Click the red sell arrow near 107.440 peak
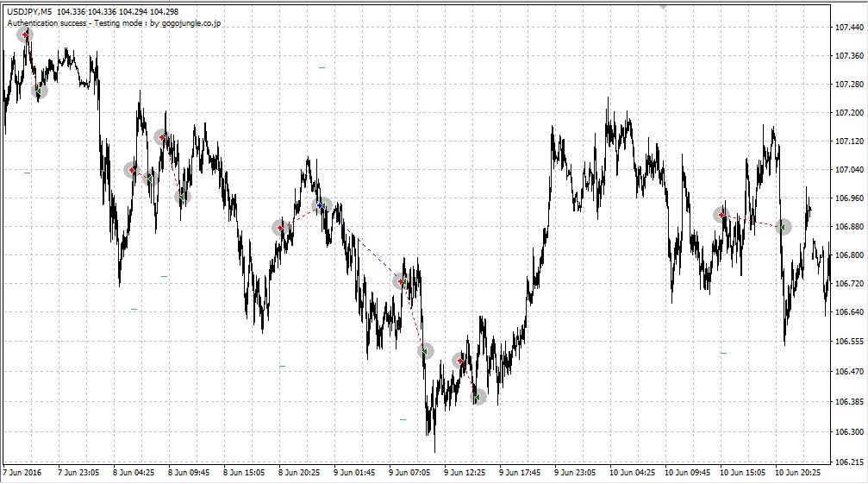Image resolution: width=868 pixels, height=484 pixels. (x=24, y=35)
